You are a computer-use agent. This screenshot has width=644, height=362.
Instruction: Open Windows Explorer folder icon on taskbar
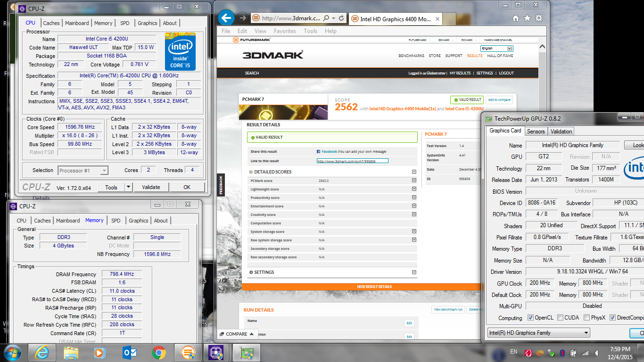coord(71,353)
